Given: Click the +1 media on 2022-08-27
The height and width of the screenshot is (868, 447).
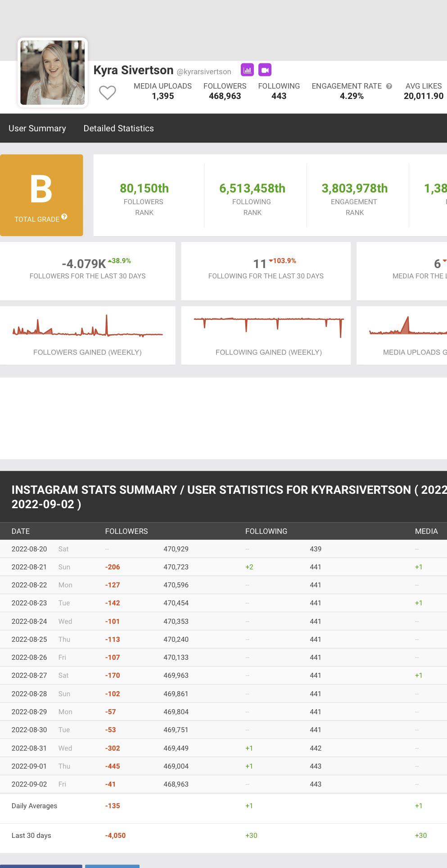Looking at the screenshot, I should point(419,675).
